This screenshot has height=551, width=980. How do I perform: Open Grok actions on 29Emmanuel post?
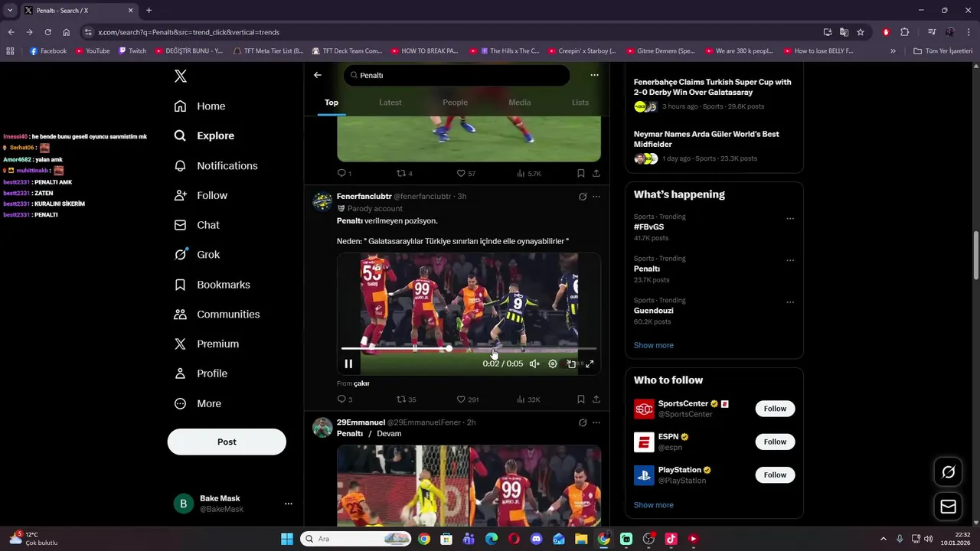[583, 422]
